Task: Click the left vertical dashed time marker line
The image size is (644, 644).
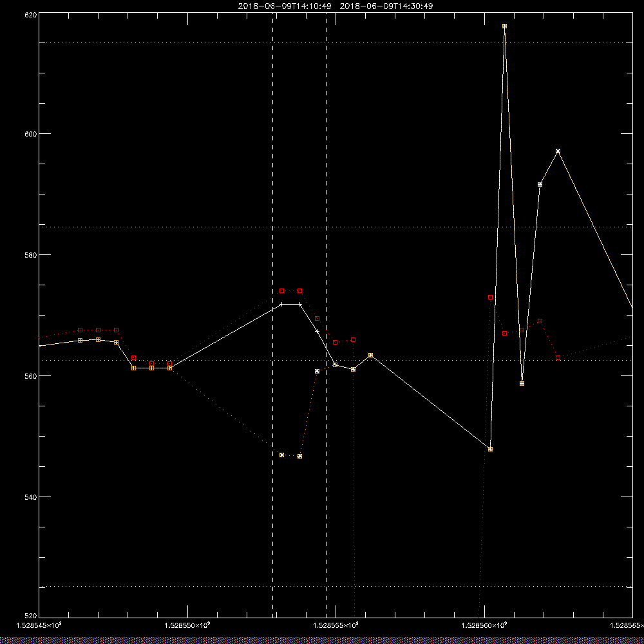Action: tap(272, 315)
